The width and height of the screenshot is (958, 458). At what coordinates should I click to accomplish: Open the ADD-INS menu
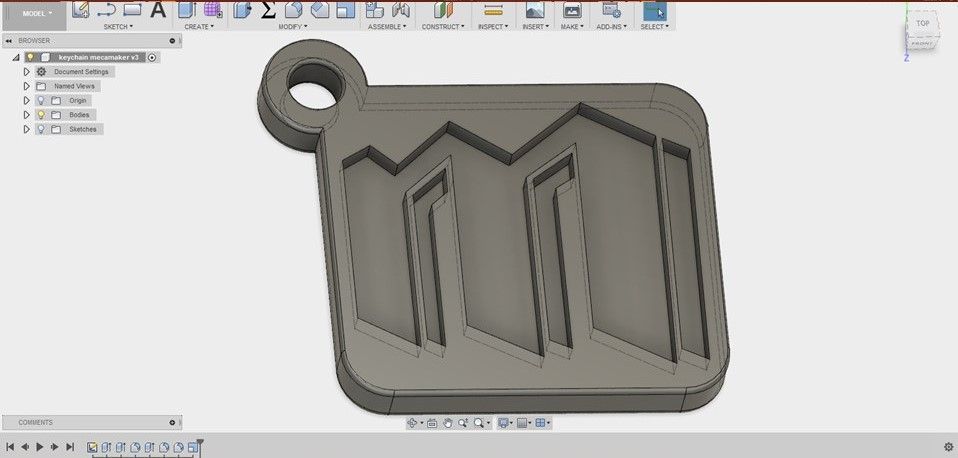click(611, 27)
